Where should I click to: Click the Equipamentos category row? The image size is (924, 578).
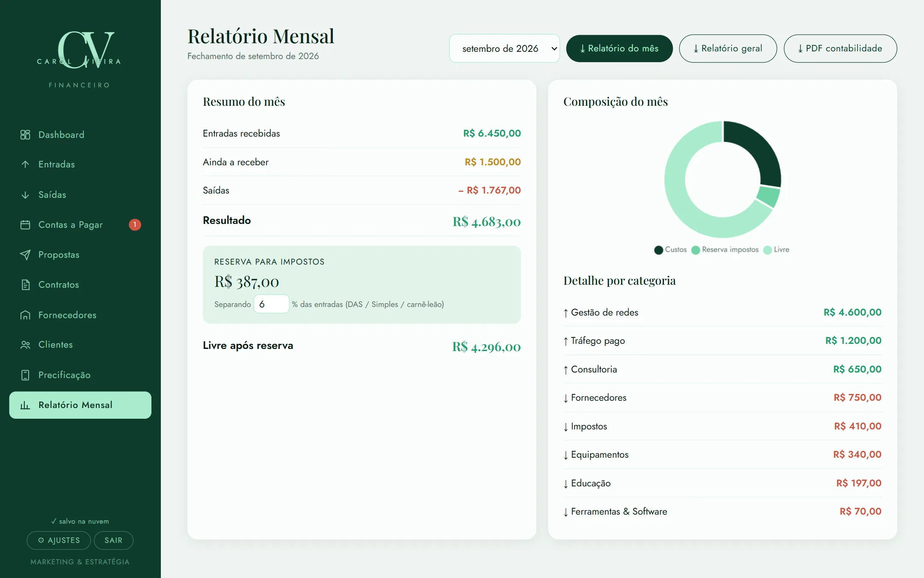(x=723, y=455)
